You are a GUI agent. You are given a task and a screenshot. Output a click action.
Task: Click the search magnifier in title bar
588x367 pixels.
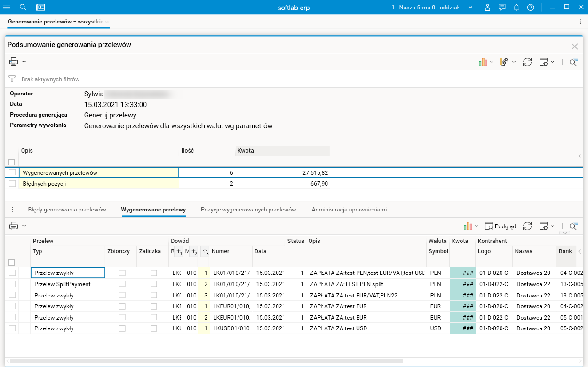tap(23, 7)
